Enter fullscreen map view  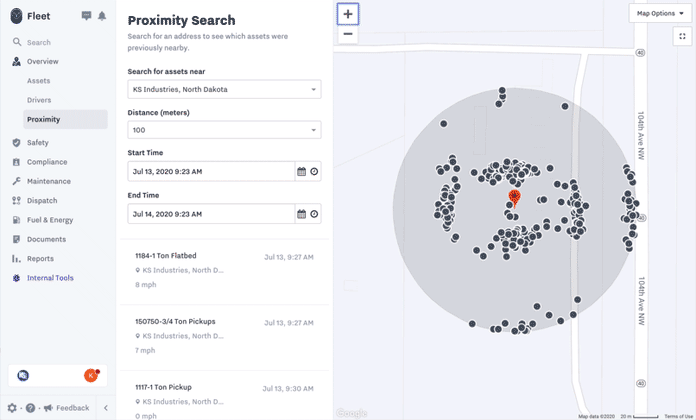(682, 36)
